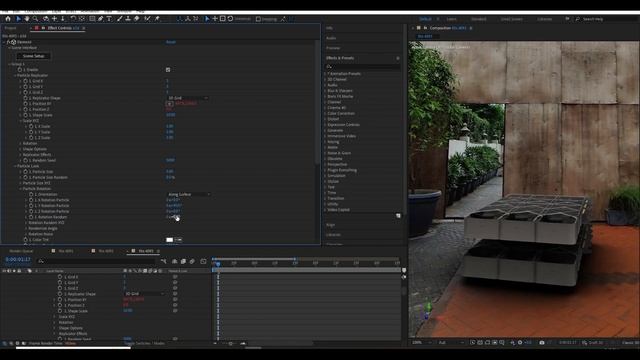This screenshot has width=640, height=360.
Task: Click the Position XY crosshair picker button
Action: point(170,104)
